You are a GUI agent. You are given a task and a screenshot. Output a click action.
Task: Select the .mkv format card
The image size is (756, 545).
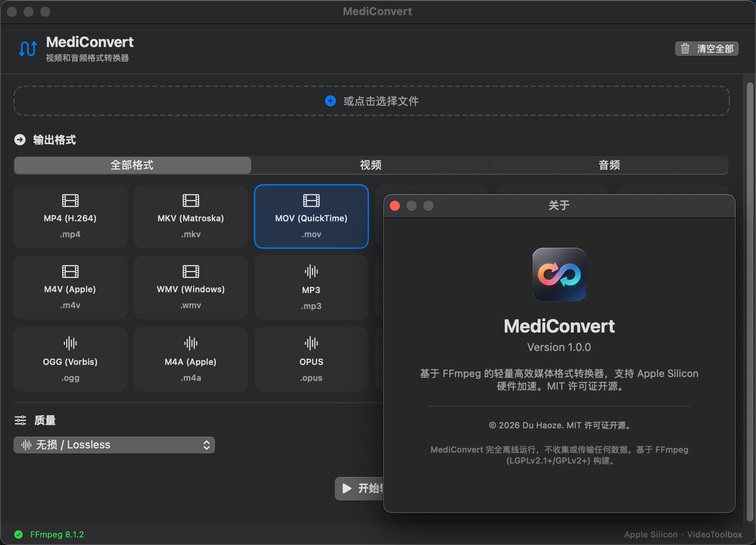(191, 216)
